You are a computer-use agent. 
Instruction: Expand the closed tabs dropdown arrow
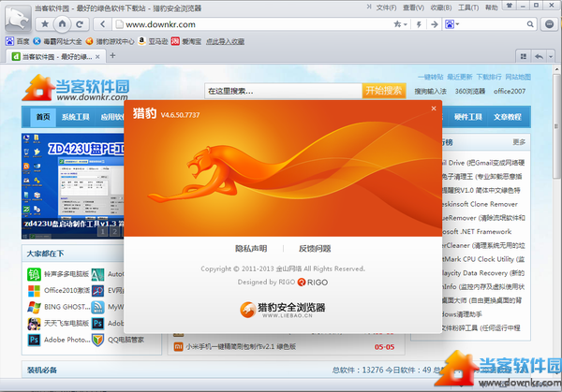click(x=551, y=56)
